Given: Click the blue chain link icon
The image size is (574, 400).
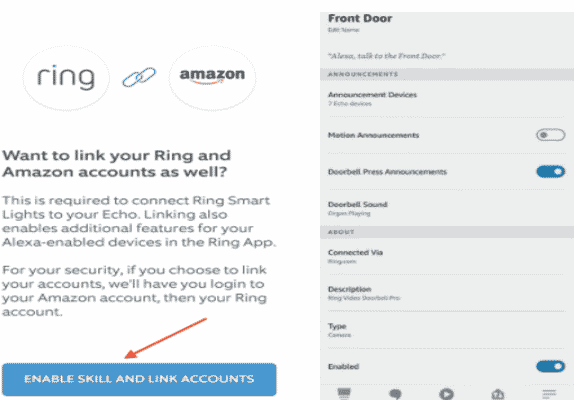Looking at the screenshot, I should pos(139,77).
